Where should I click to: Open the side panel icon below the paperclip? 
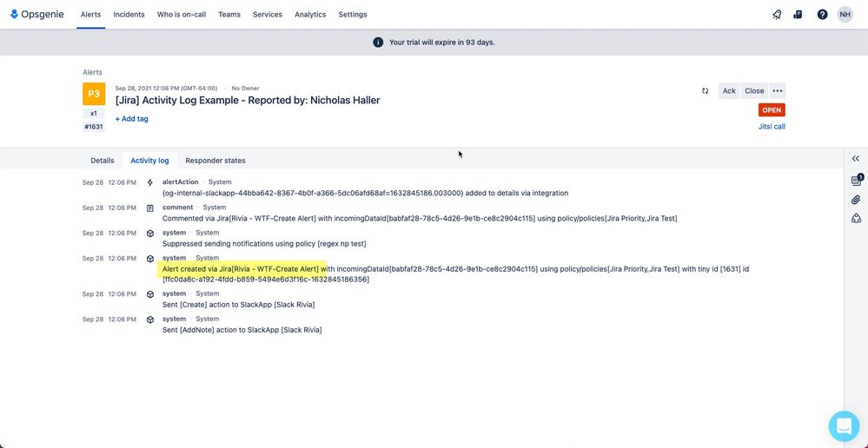(856, 219)
